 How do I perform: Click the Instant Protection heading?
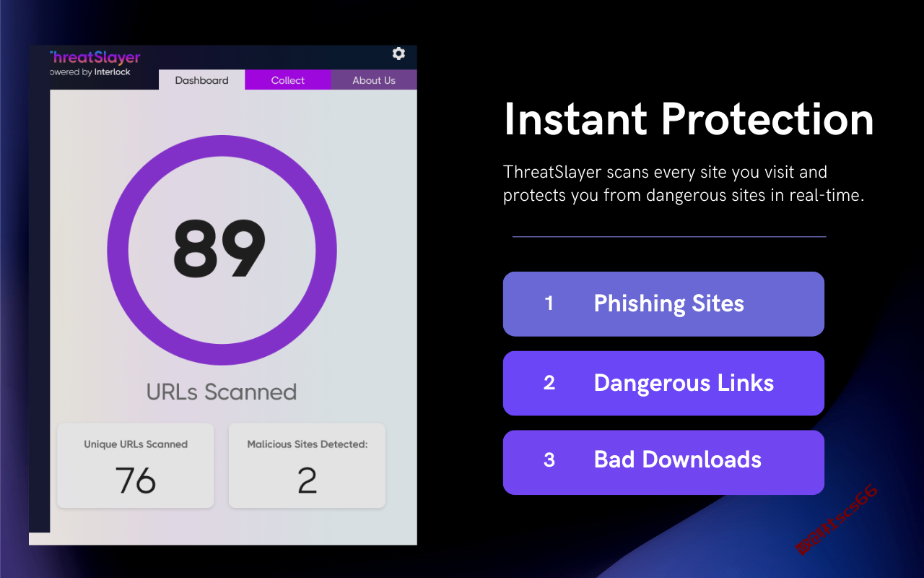pyautogui.click(x=689, y=119)
